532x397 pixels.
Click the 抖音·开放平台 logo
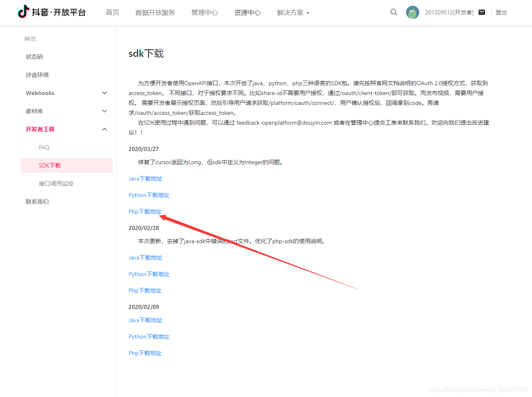tap(51, 12)
